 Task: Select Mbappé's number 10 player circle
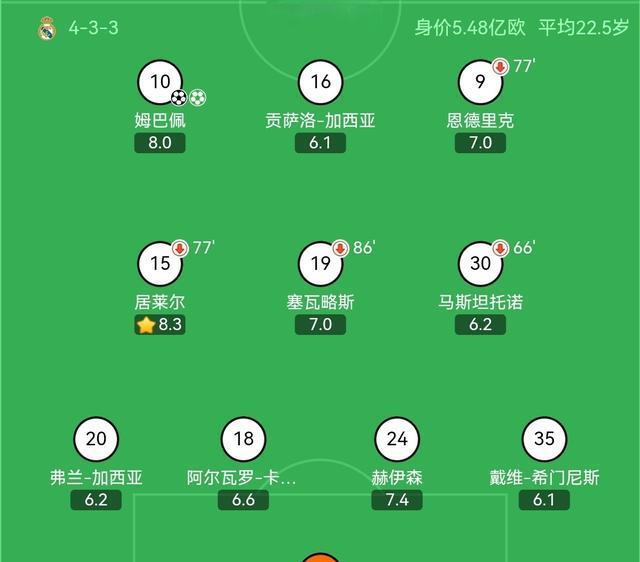pos(160,82)
